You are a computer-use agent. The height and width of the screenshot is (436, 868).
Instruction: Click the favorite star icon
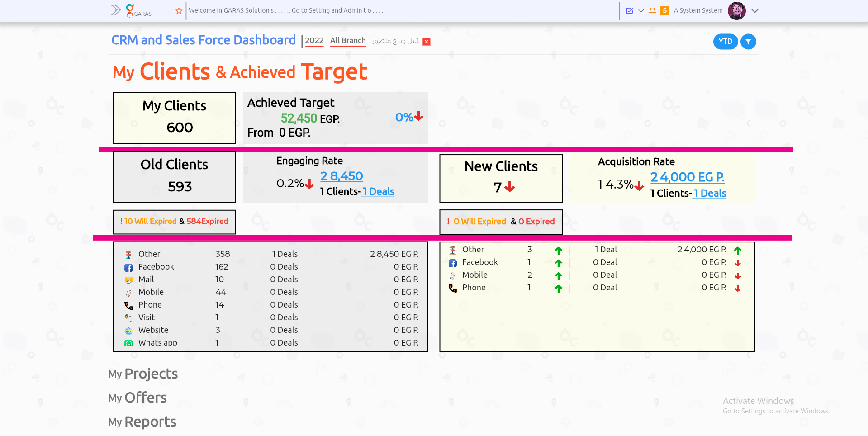coord(179,11)
